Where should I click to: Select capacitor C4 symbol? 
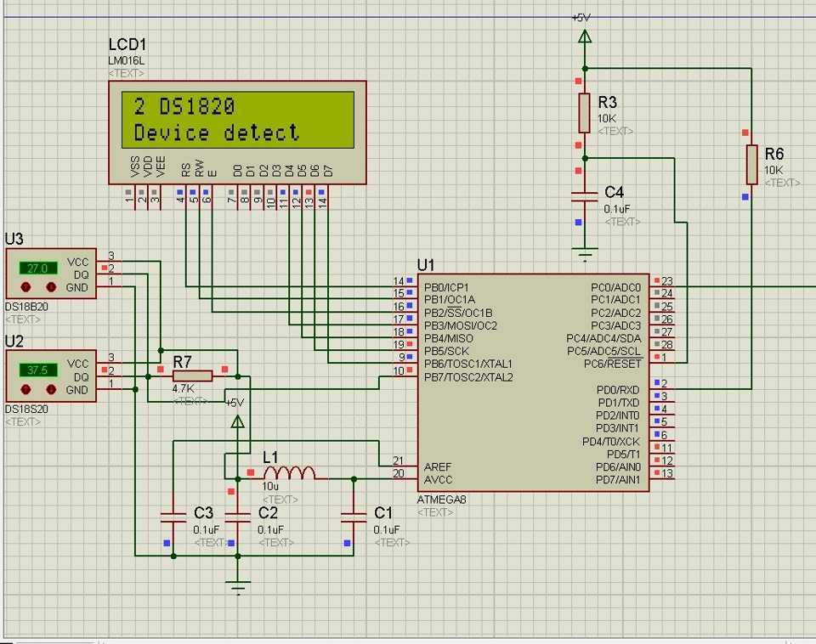point(585,196)
